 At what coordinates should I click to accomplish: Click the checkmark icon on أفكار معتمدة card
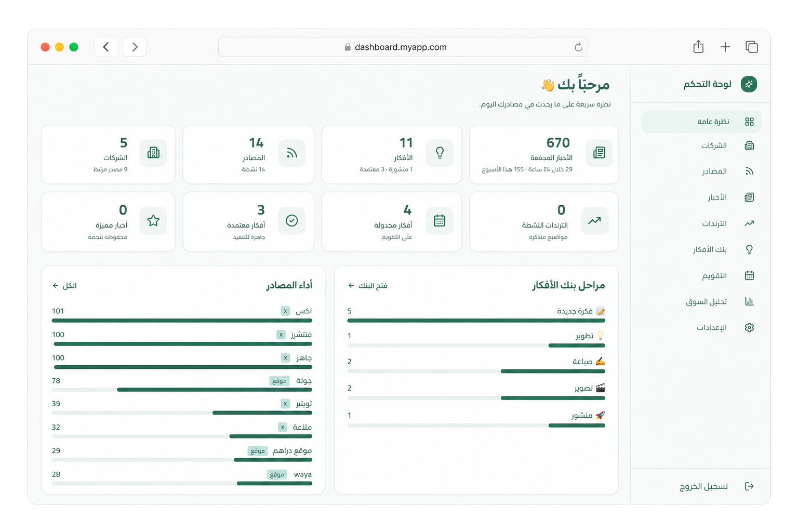[x=292, y=221]
